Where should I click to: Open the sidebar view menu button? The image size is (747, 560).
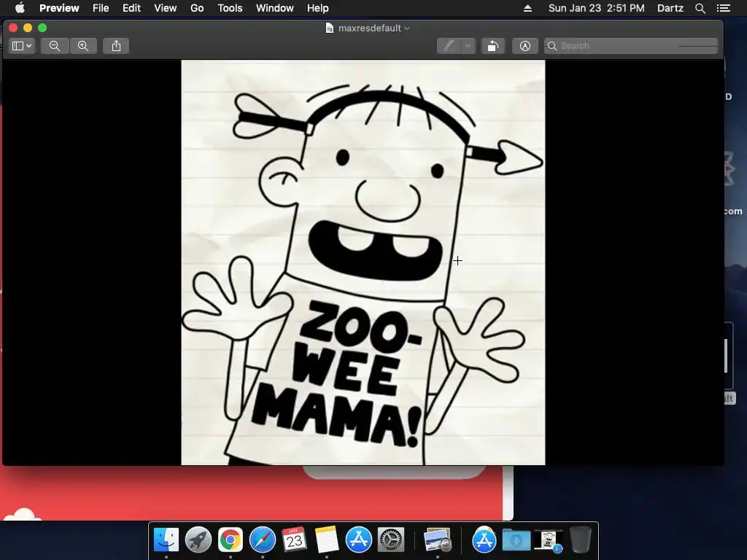[22, 46]
